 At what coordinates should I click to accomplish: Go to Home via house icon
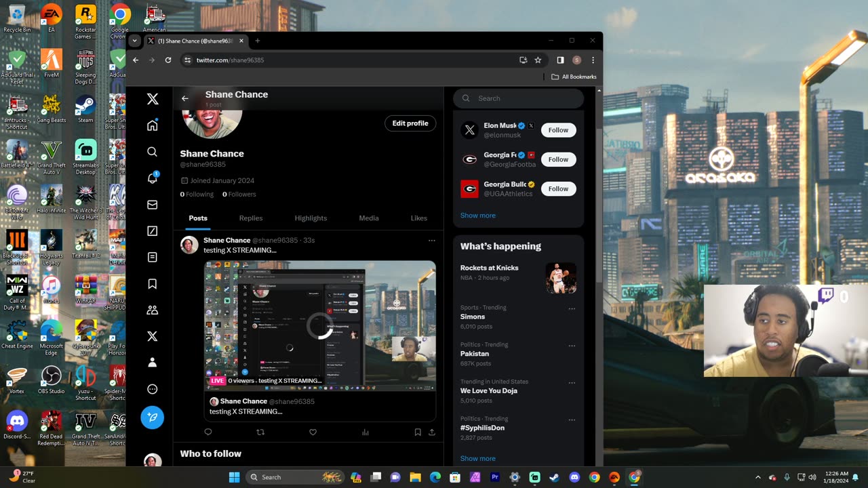pos(153,125)
